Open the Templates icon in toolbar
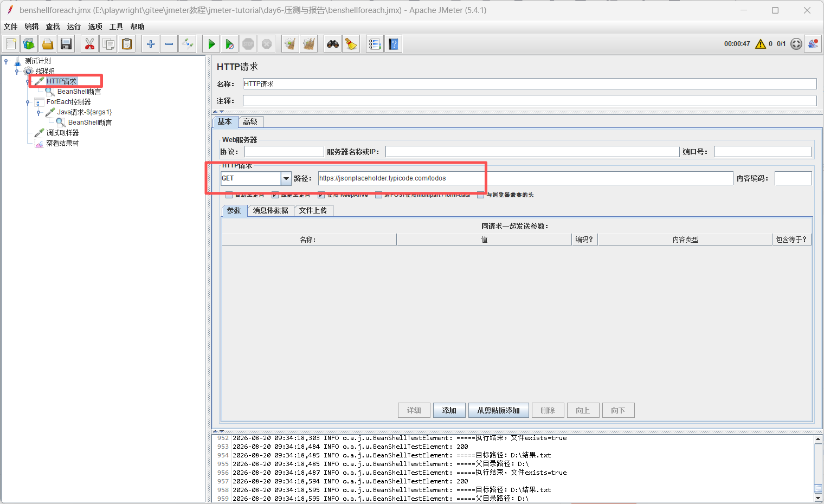The height and width of the screenshot is (504, 824). coord(29,44)
